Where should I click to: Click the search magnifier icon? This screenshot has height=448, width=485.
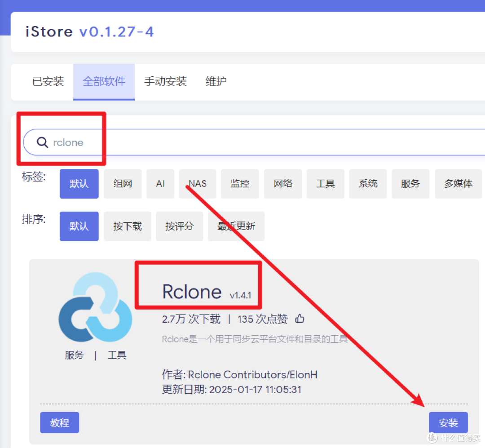pos(42,142)
